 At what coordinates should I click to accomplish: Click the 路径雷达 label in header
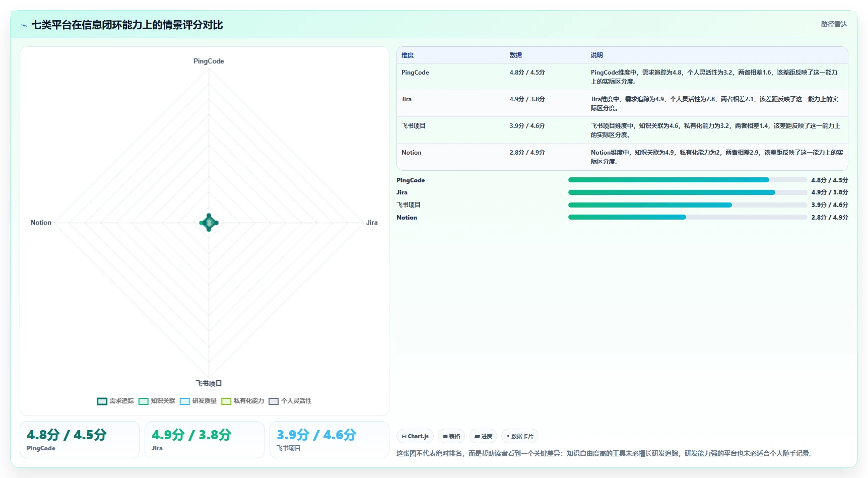[834, 24]
